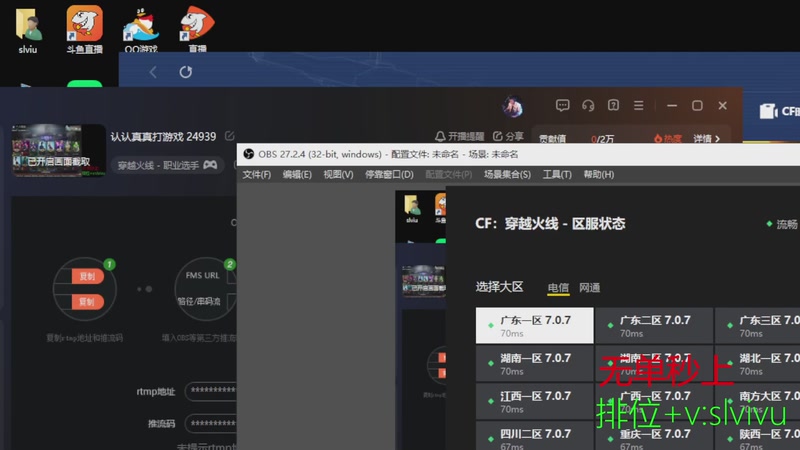Select the 穿越火线 - 职业选手 game category tag
The image size is (800, 450).
coord(167,165)
